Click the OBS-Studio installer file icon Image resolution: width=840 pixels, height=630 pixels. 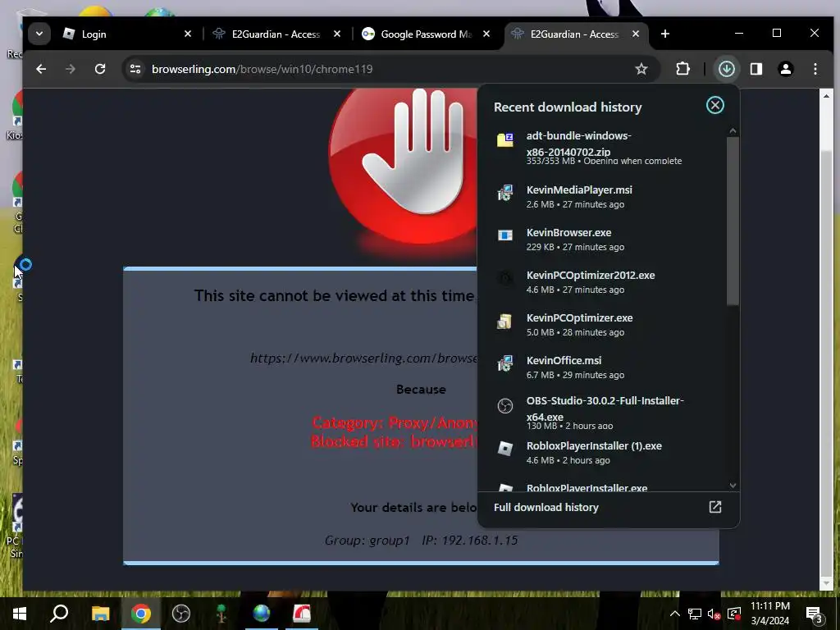[504, 406]
